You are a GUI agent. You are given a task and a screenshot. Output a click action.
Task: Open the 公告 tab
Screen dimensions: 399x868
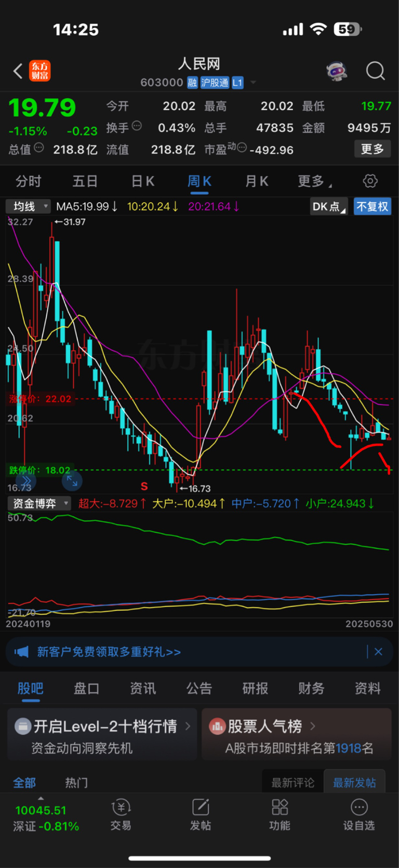(x=199, y=688)
